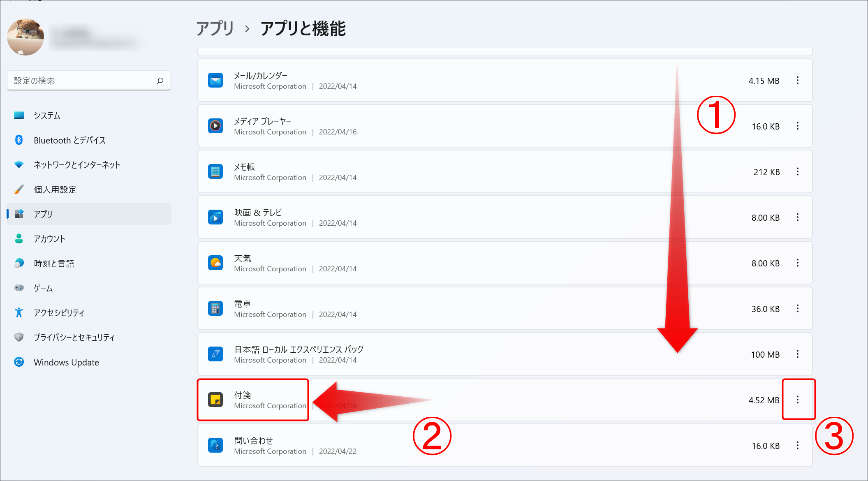
Task: Open システム settings in the sidebar
Action: pyautogui.click(x=89, y=116)
